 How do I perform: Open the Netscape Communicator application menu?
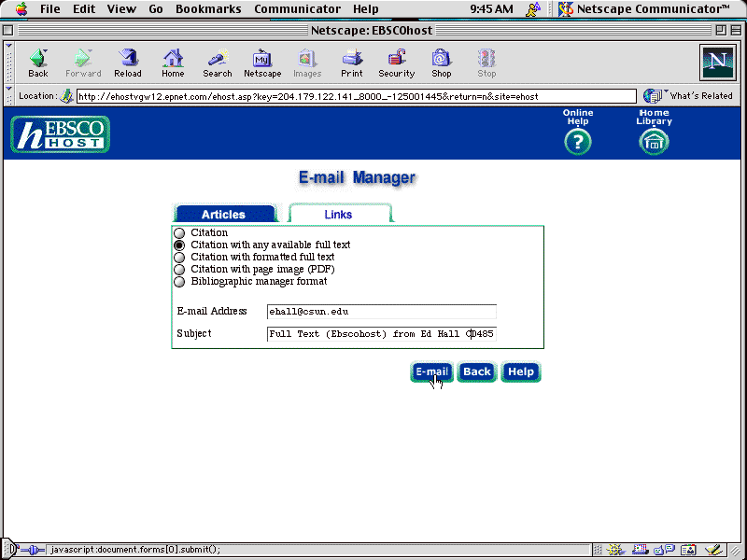pyautogui.click(x=644, y=8)
